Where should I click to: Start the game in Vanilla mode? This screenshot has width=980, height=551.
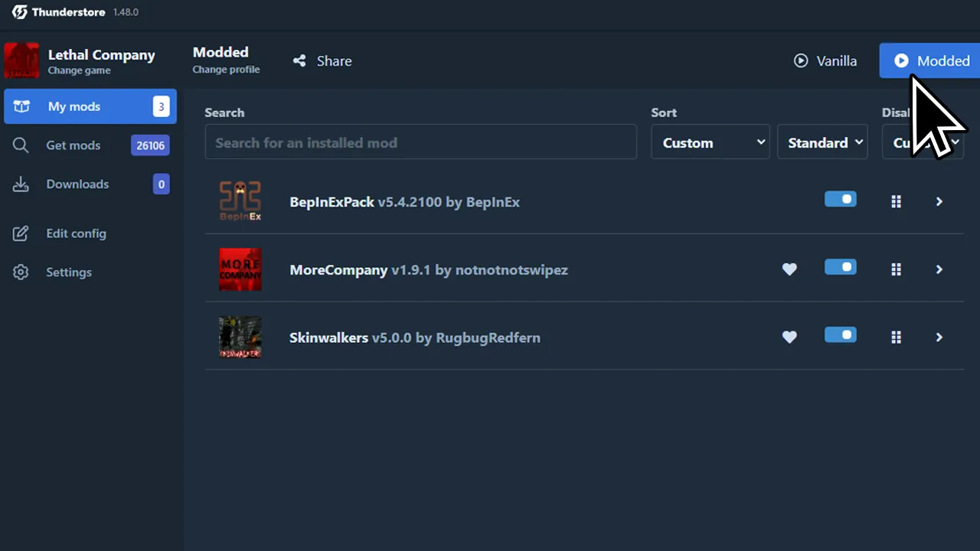point(826,60)
